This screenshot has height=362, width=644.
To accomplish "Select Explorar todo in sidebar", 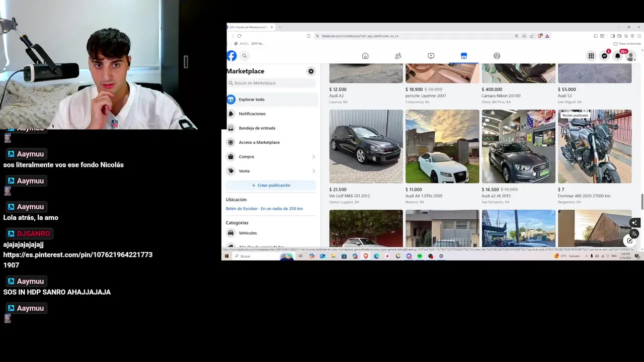I will click(272, 100).
